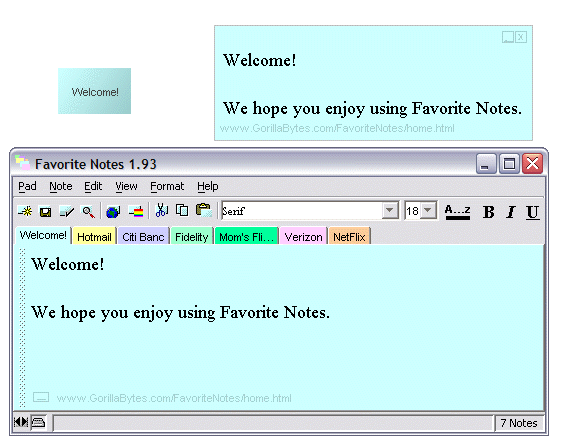Click the 7 Notes status text
Screen dimensions: 577x439
pyautogui.click(x=518, y=423)
